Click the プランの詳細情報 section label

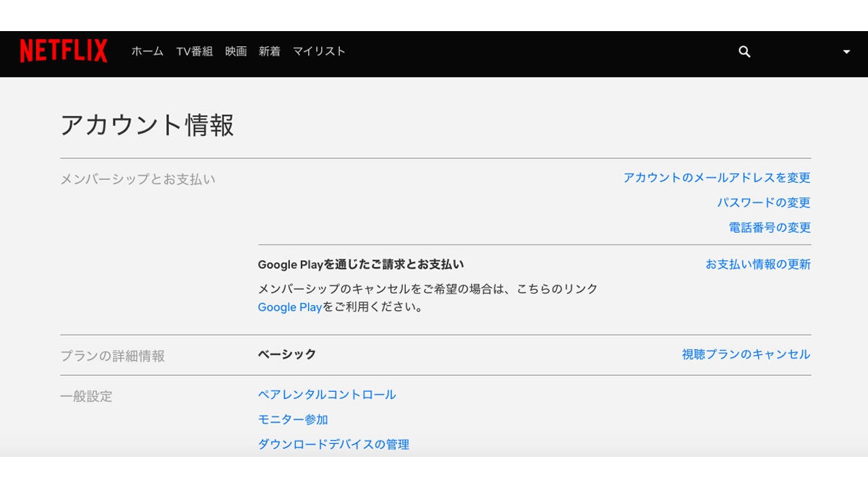pos(112,356)
